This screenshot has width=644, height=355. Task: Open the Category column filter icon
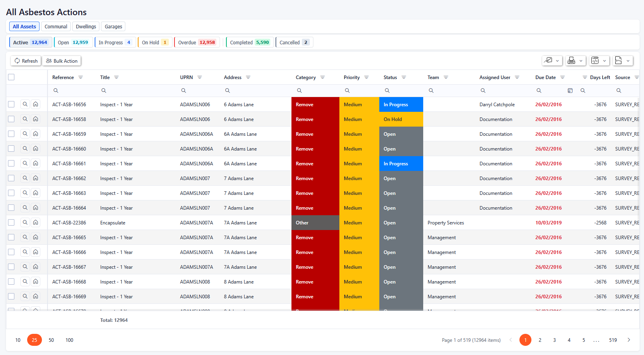pyautogui.click(x=323, y=77)
